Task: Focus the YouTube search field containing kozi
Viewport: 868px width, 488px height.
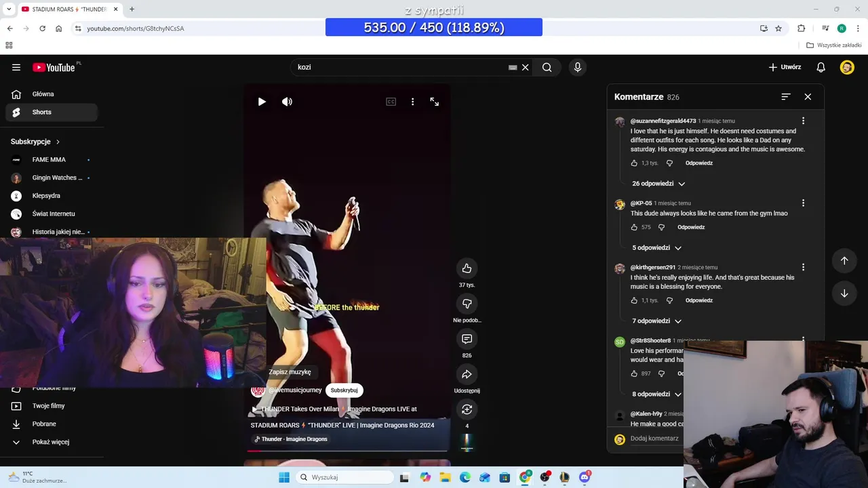Action: click(x=400, y=67)
